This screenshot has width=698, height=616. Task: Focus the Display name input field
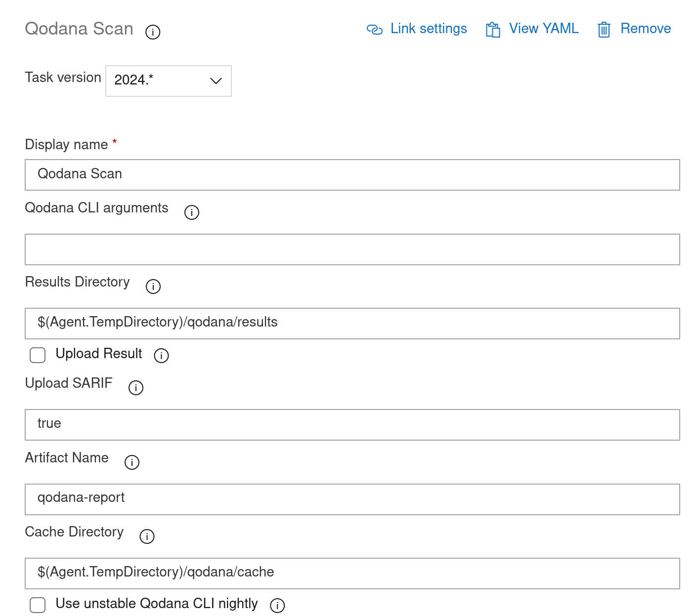352,175
